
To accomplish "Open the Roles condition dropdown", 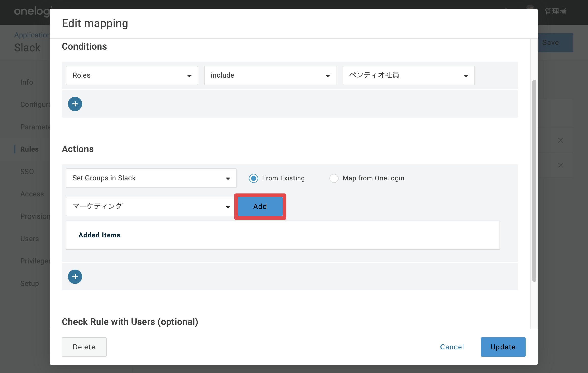I will click(132, 75).
